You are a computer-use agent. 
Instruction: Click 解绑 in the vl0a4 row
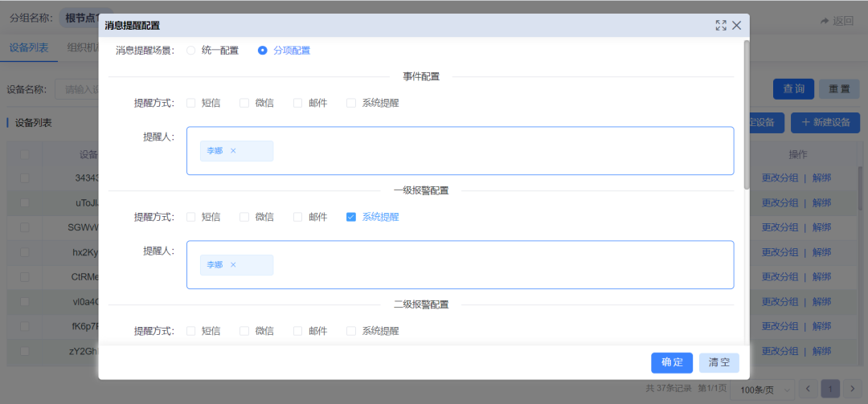pyautogui.click(x=821, y=302)
